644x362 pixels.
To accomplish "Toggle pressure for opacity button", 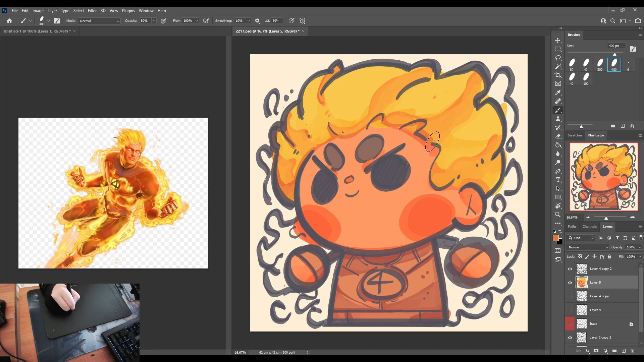I will pyautogui.click(x=163, y=21).
